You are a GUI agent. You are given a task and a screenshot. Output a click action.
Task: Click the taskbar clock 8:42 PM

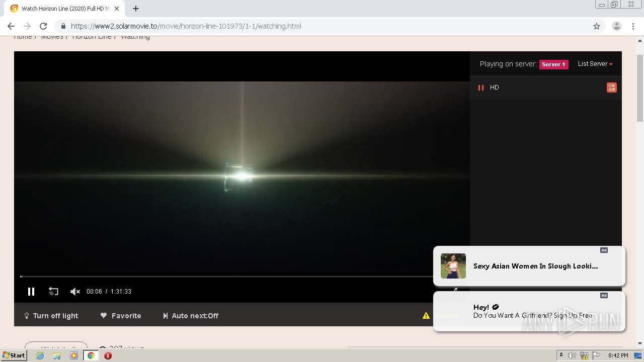pos(618,355)
